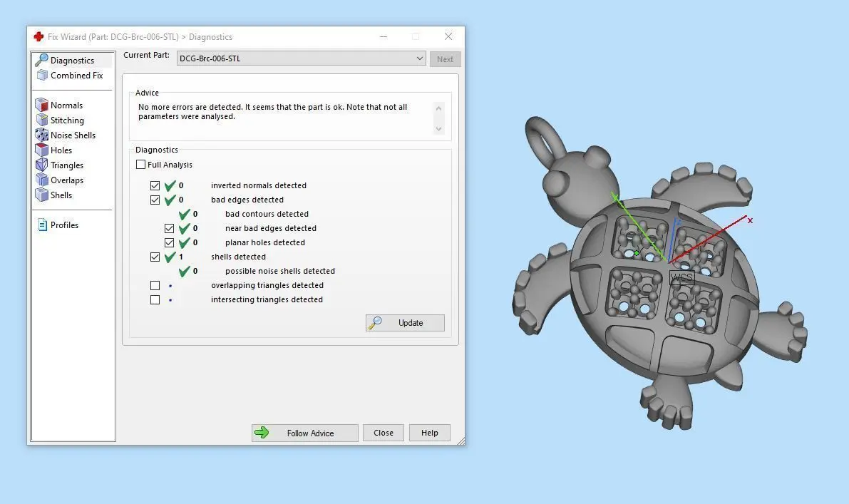Click the Normals cube icon

click(x=41, y=105)
